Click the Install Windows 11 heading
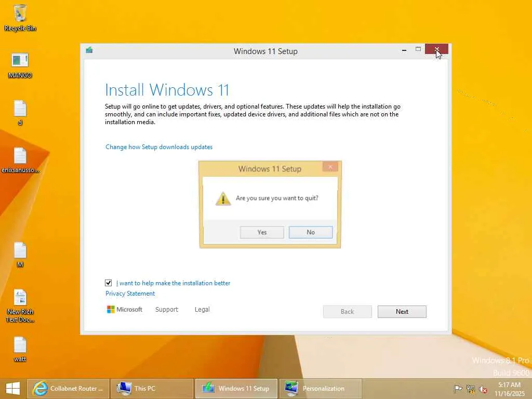532x399 pixels. click(x=167, y=90)
